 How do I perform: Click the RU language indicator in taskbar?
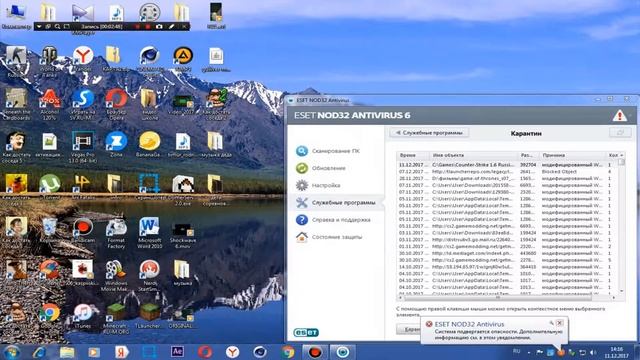pyautogui.click(x=516, y=351)
